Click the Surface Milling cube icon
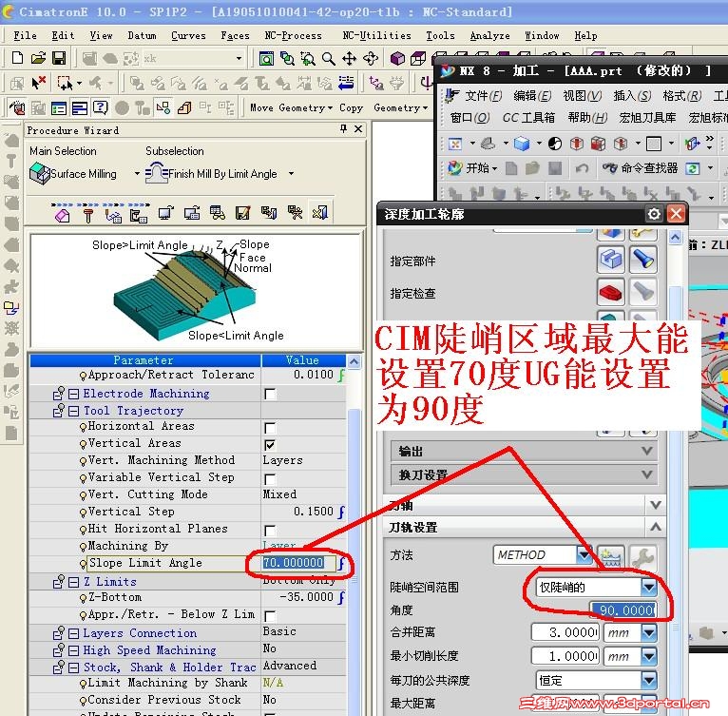 click(40, 173)
